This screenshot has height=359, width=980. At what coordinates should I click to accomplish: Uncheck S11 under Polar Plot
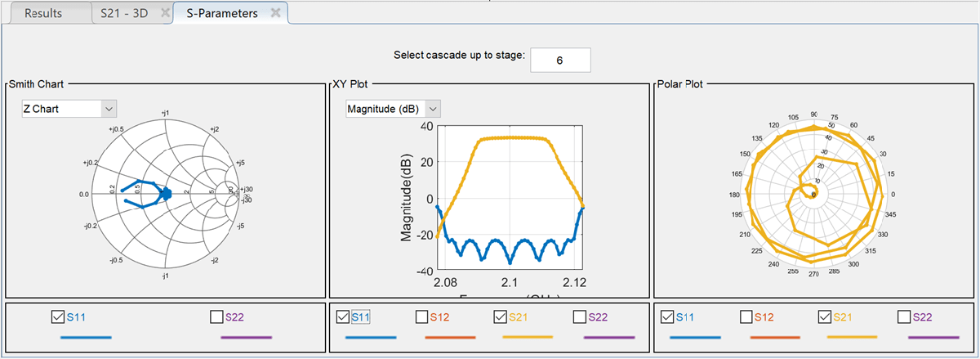[667, 316]
